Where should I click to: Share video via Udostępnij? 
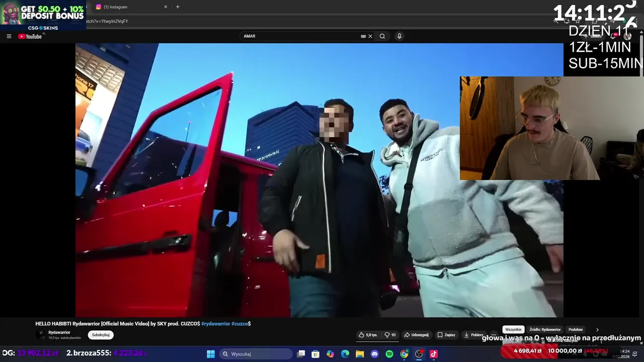coord(417,335)
